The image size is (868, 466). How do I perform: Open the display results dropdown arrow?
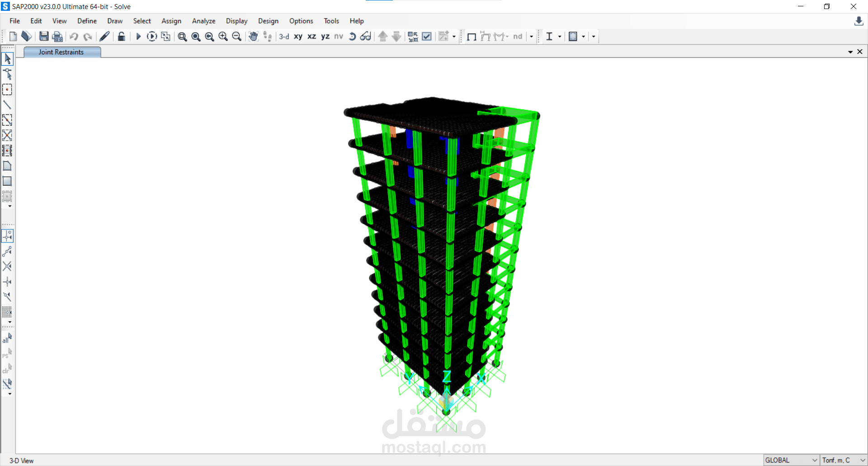tap(531, 37)
